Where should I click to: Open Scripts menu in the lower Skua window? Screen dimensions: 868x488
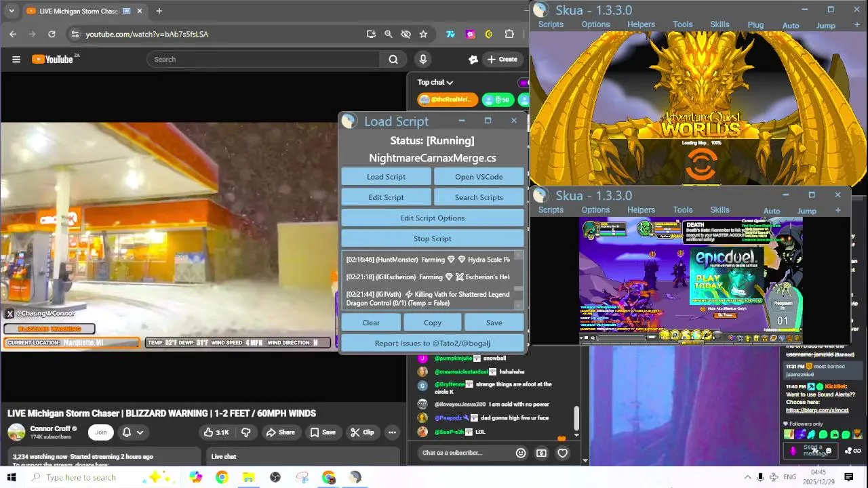click(551, 210)
